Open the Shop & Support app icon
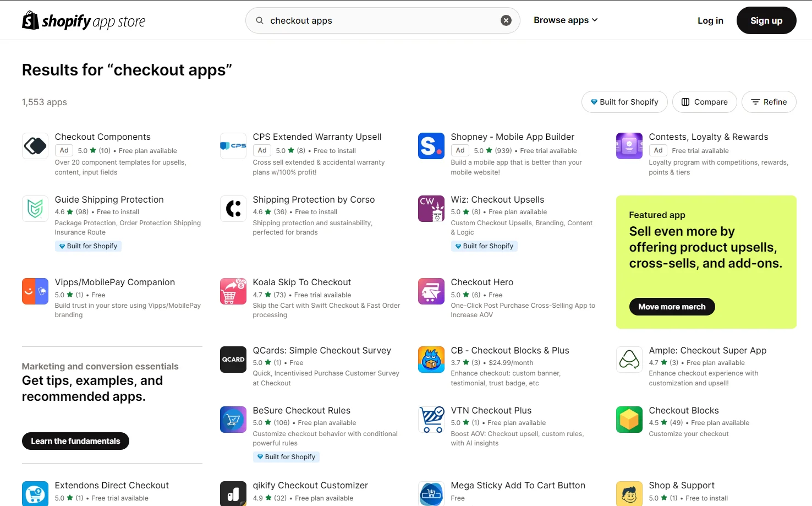Image resolution: width=812 pixels, height=506 pixels. click(629, 494)
